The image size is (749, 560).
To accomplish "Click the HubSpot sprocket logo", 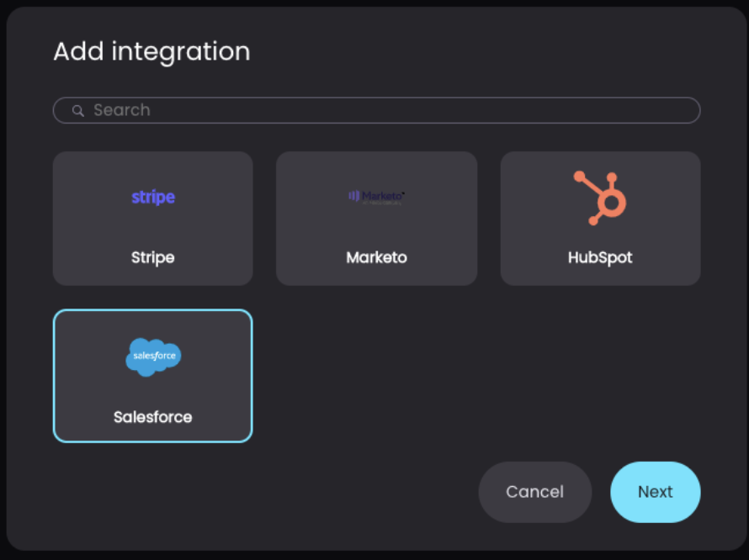I will [x=600, y=198].
